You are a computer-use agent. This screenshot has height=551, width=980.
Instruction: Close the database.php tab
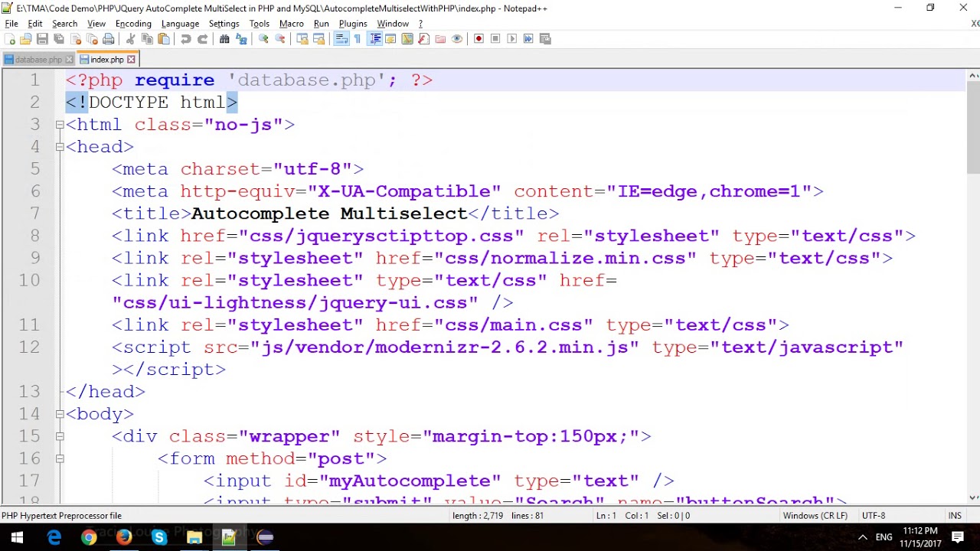pos(69,60)
